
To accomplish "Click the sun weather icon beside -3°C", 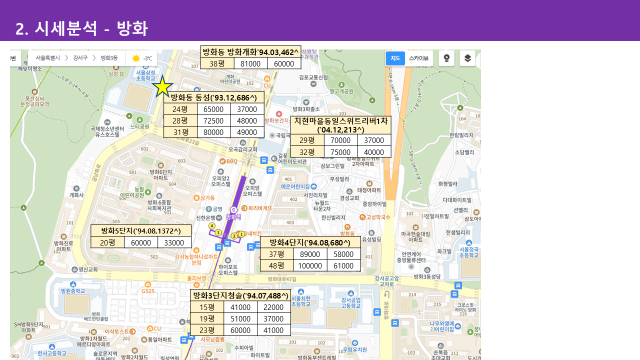I will 136,58.
